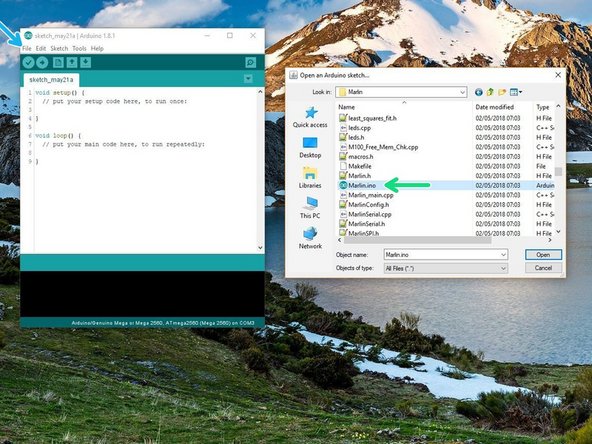Click Quick access in dialog sidebar
This screenshot has height=444, width=592.
(x=310, y=117)
